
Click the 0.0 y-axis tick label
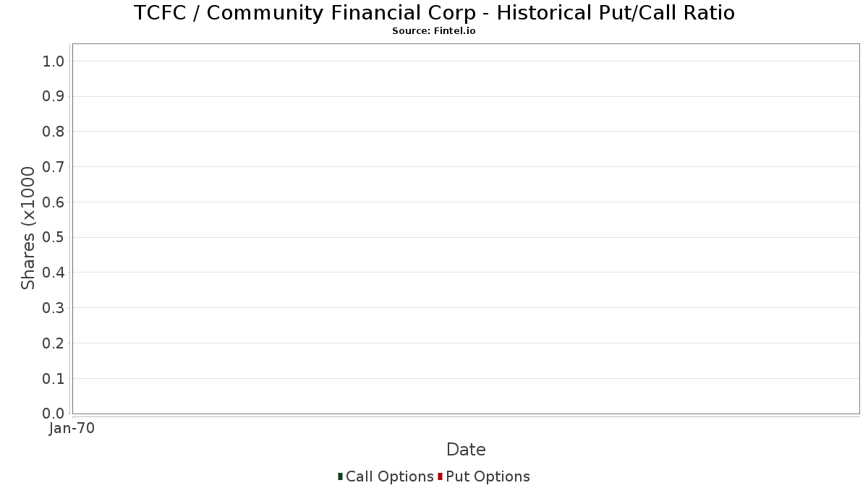[x=54, y=414]
